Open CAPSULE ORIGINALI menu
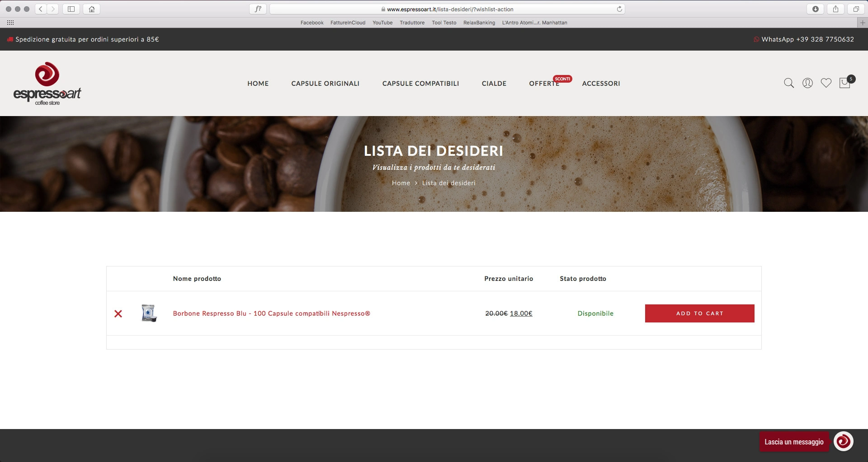Image resolution: width=868 pixels, height=462 pixels. (x=325, y=84)
